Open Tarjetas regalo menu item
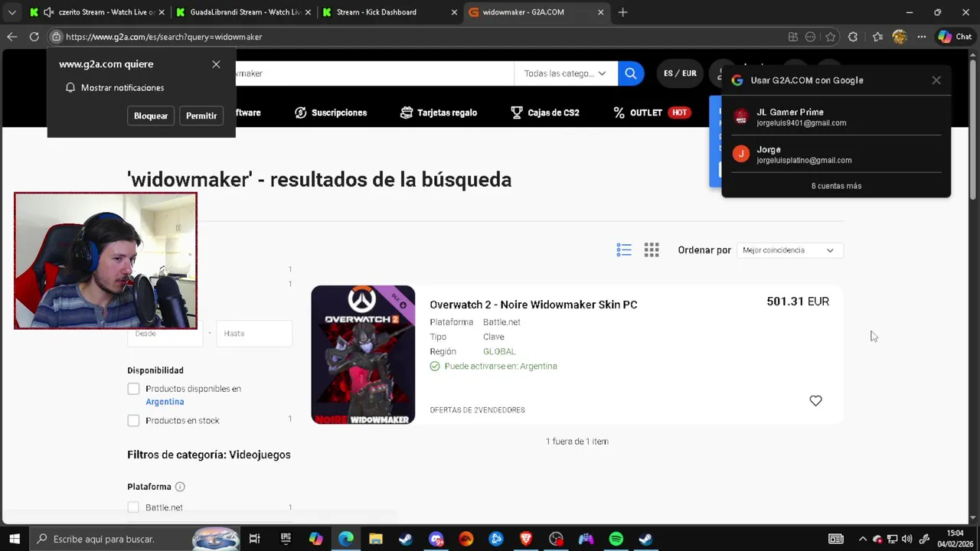The image size is (980, 551). (439, 112)
